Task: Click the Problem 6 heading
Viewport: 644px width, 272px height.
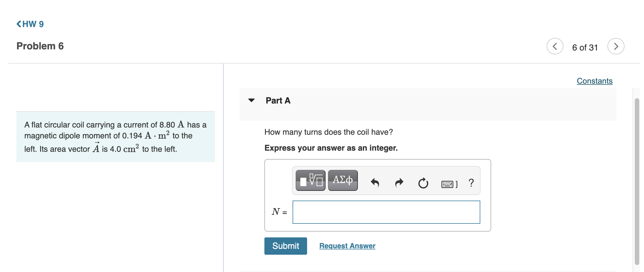Action: click(40, 46)
